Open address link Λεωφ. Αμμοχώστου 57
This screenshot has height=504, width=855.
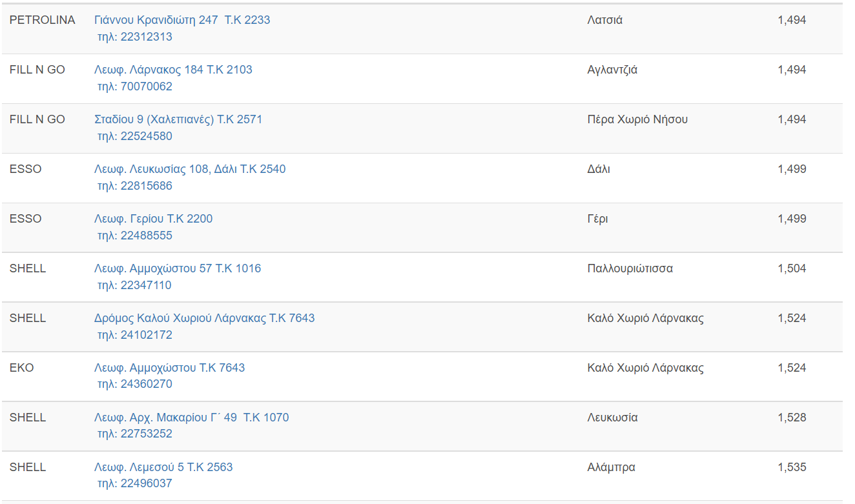coord(178,268)
